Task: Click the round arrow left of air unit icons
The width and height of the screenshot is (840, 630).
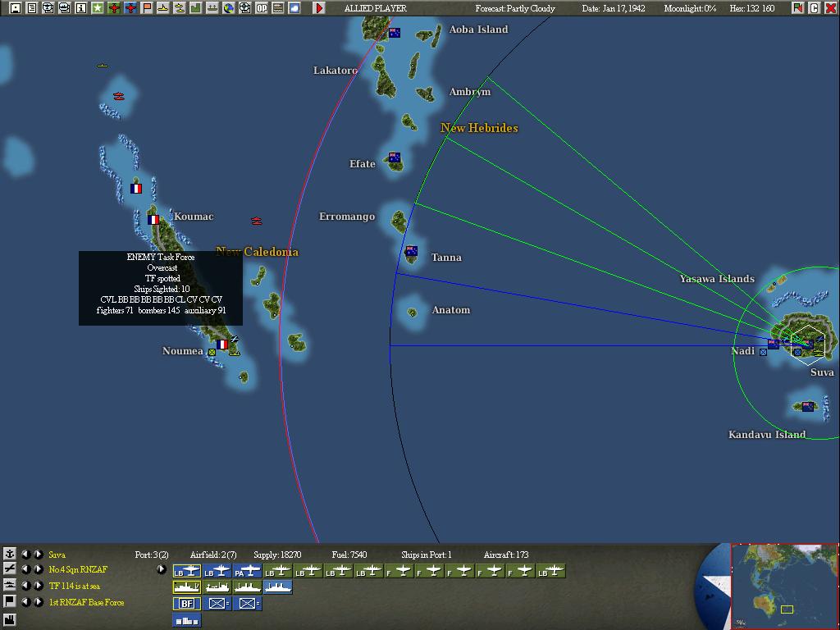Action: pyautogui.click(x=162, y=569)
